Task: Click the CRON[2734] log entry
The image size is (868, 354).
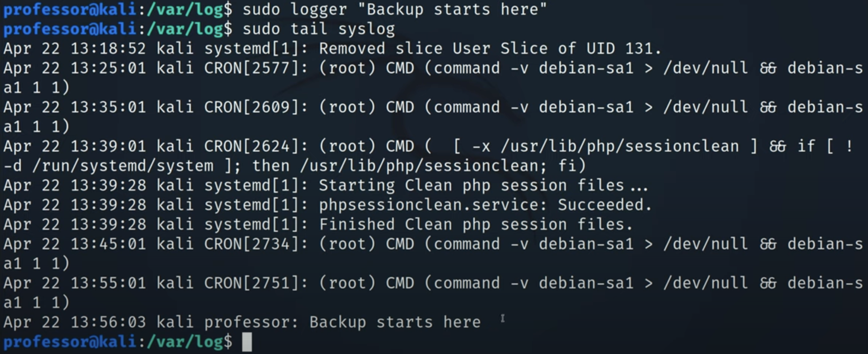Action: [433, 254]
